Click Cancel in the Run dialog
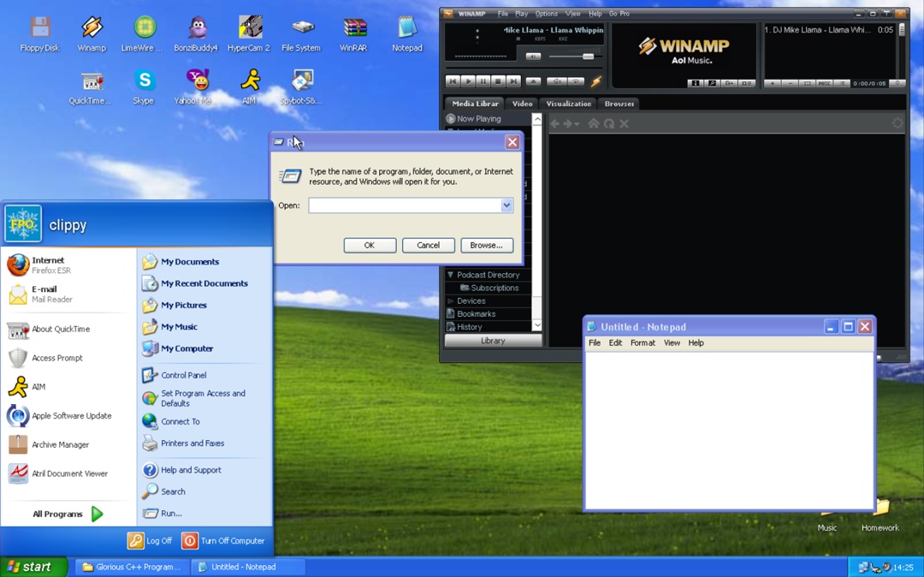The height and width of the screenshot is (577, 924). (x=429, y=245)
